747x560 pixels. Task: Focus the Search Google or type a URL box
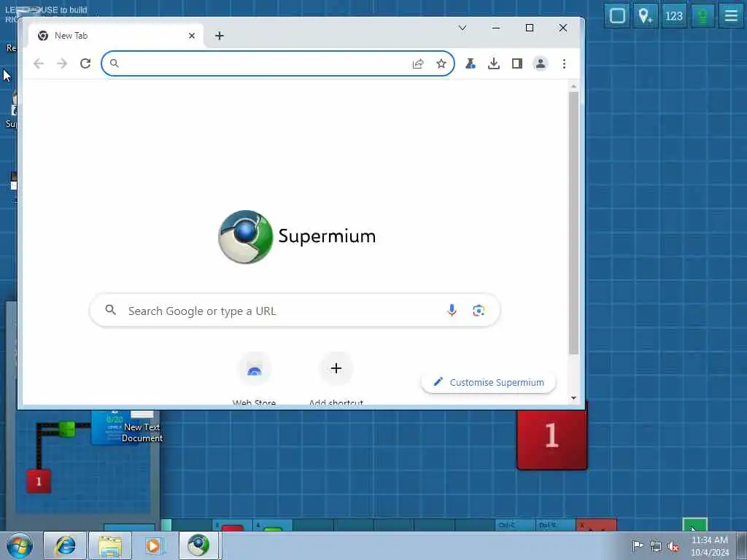295,311
